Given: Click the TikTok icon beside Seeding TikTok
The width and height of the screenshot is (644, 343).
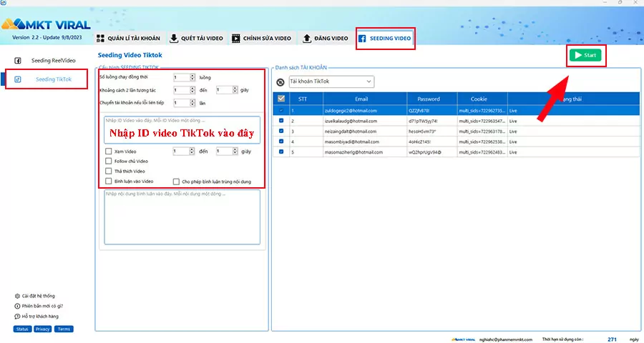Looking at the screenshot, I should (18, 79).
